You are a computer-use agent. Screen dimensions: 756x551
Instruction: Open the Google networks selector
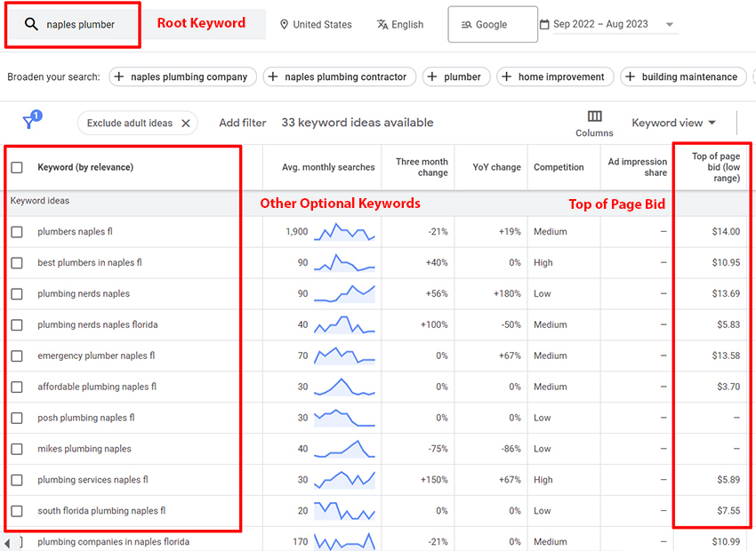point(493,25)
